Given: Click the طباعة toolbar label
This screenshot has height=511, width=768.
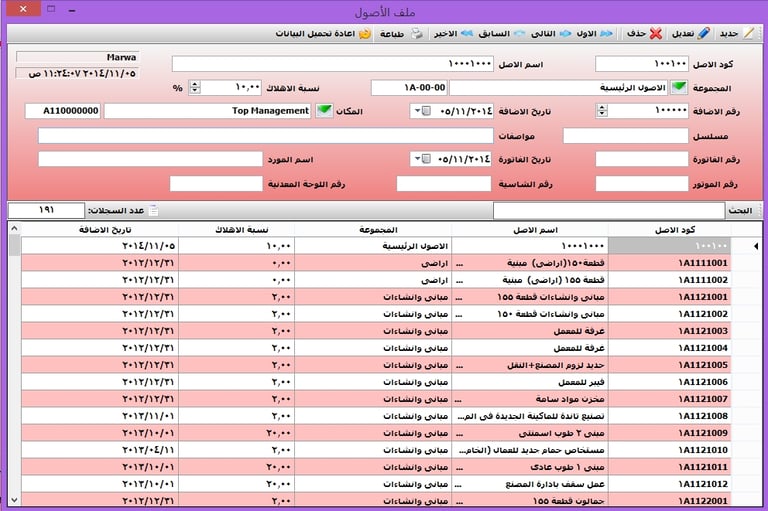Looking at the screenshot, I should coord(392,33).
